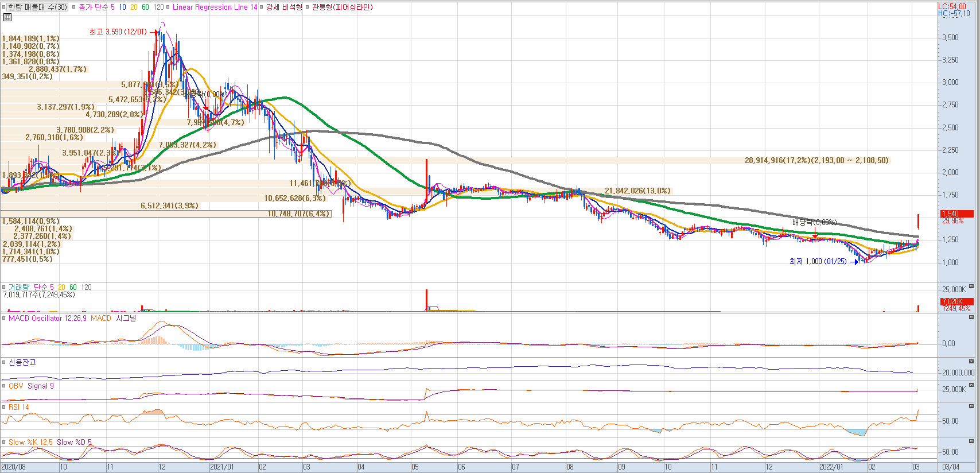Toggle the square marker beside MACD Oscillator

pyautogui.click(x=4, y=318)
